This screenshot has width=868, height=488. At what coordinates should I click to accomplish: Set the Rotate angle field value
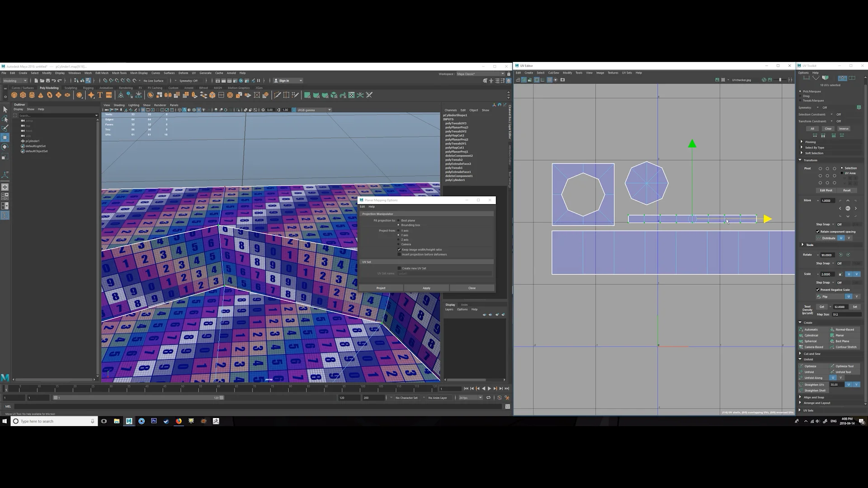point(827,255)
